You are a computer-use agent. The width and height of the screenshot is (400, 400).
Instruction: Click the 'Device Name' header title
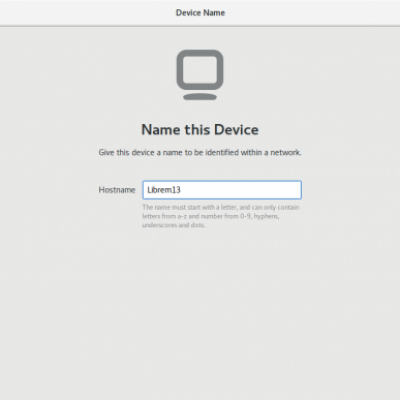[x=200, y=13]
